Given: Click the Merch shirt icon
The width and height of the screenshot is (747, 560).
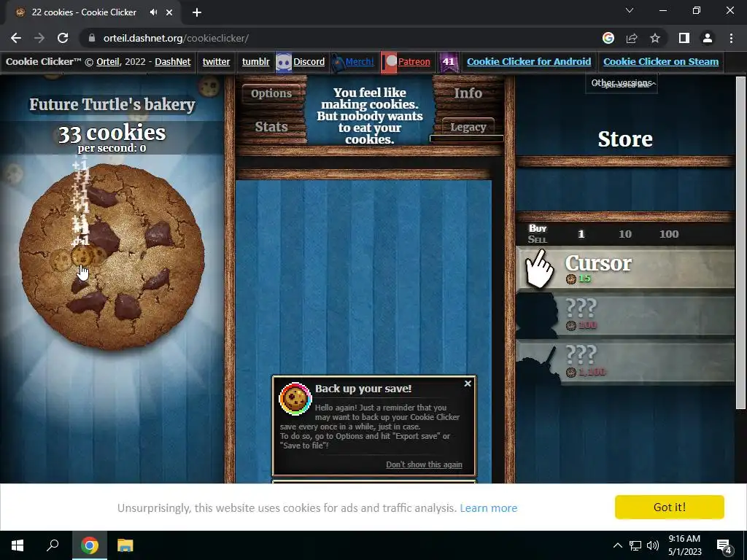Looking at the screenshot, I should point(338,63).
